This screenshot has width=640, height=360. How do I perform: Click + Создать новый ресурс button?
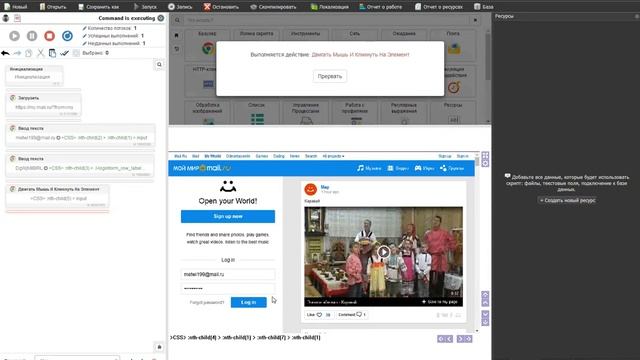[x=567, y=200]
